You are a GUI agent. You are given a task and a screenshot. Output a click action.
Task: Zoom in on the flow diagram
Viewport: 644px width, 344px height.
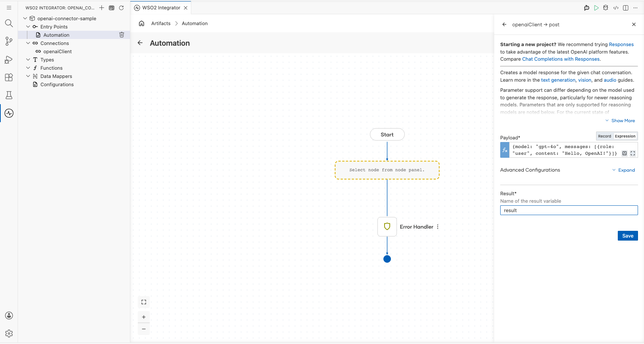tap(144, 317)
